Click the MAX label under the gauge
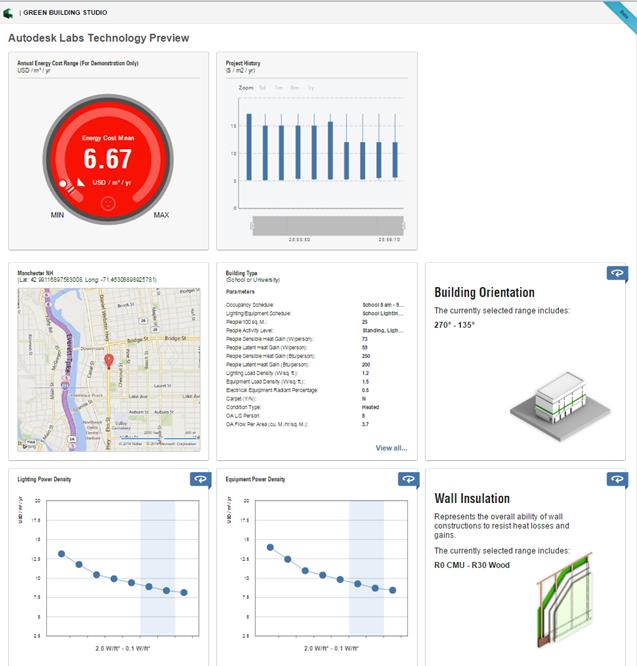 pyautogui.click(x=161, y=215)
